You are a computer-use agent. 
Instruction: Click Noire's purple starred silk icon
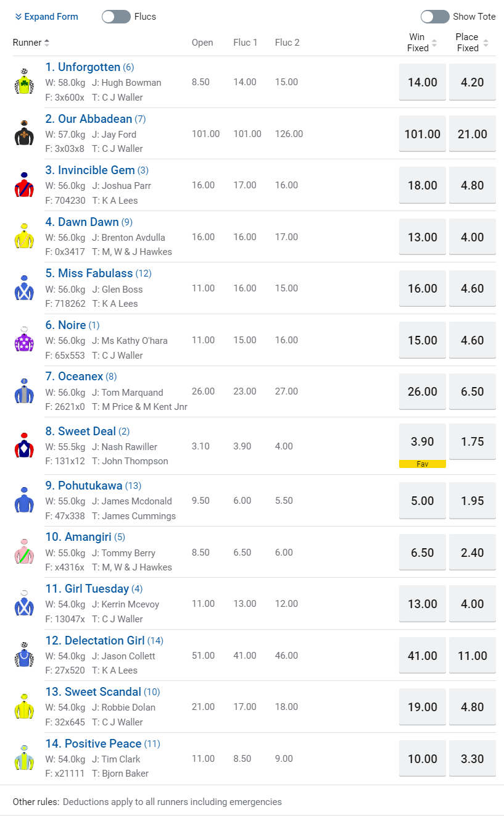(x=24, y=340)
